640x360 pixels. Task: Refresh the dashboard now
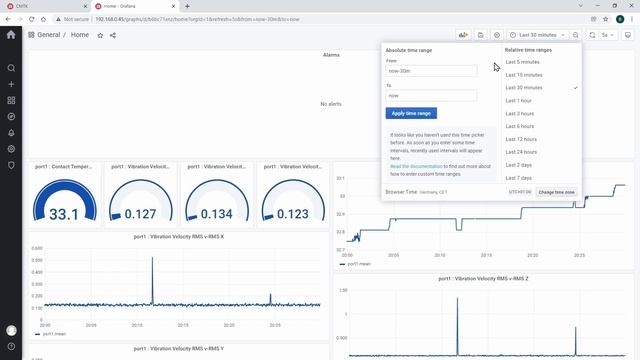point(592,35)
